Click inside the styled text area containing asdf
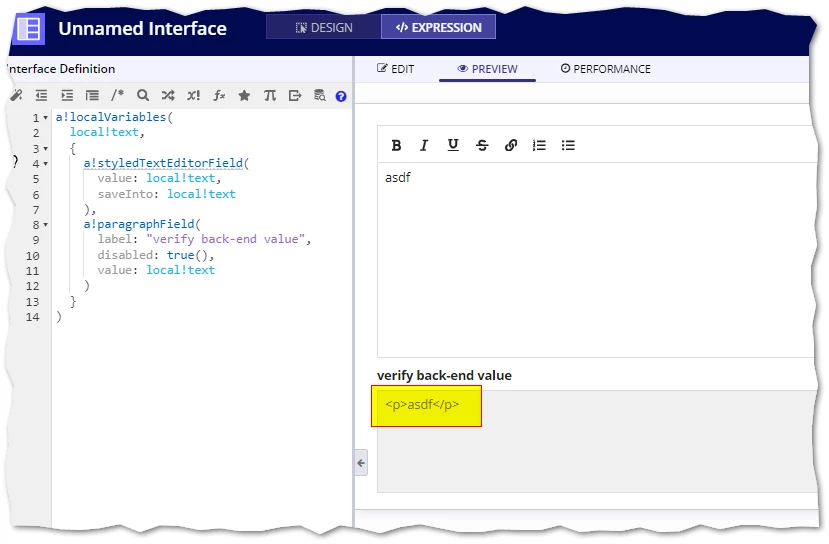The height and width of the screenshot is (544, 829). [x=596, y=260]
